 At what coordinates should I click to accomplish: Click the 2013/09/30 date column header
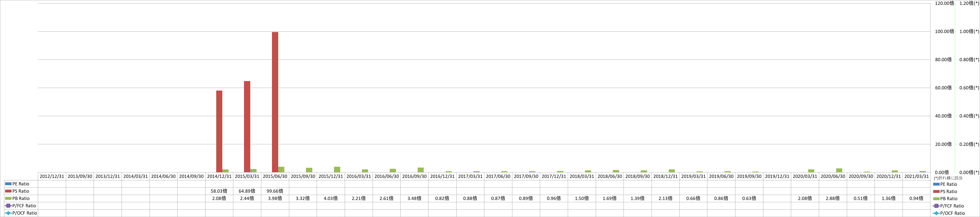(80, 176)
